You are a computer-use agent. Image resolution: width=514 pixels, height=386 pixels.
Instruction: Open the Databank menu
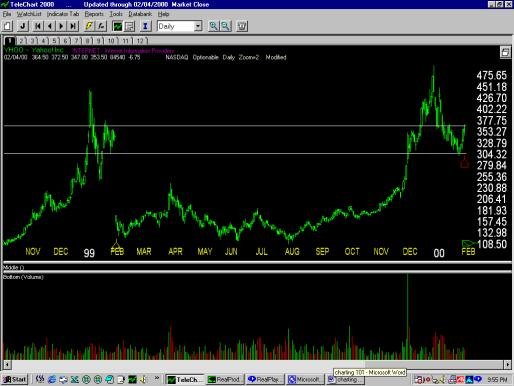coord(140,14)
